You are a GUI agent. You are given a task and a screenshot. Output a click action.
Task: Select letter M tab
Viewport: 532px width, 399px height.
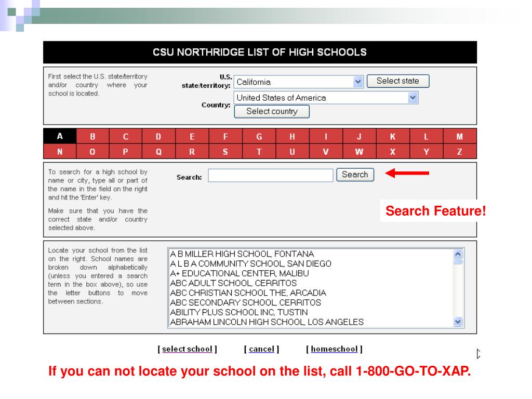pyautogui.click(x=460, y=136)
